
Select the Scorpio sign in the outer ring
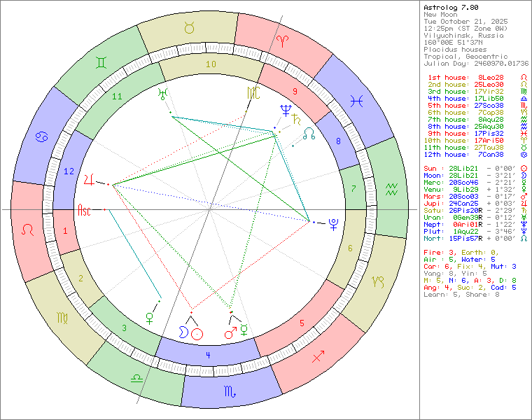pos(229,391)
